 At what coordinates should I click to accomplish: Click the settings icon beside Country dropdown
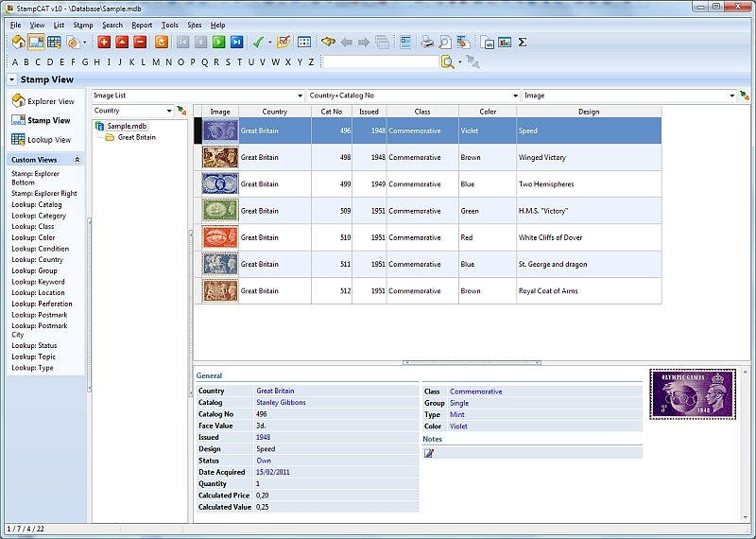coord(181,111)
